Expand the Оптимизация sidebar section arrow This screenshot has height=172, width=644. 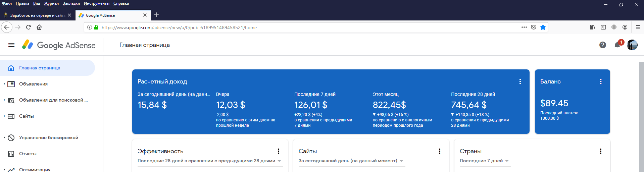[4, 170]
